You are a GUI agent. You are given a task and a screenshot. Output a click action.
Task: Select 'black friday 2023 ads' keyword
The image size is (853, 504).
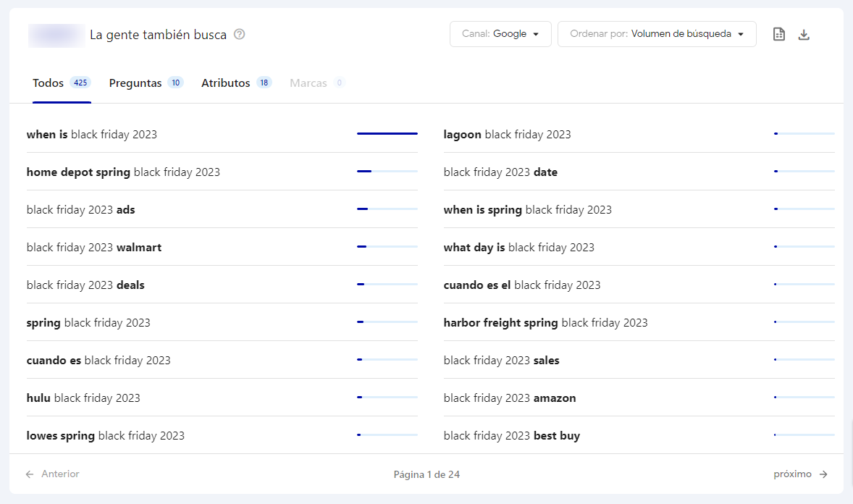tap(81, 209)
